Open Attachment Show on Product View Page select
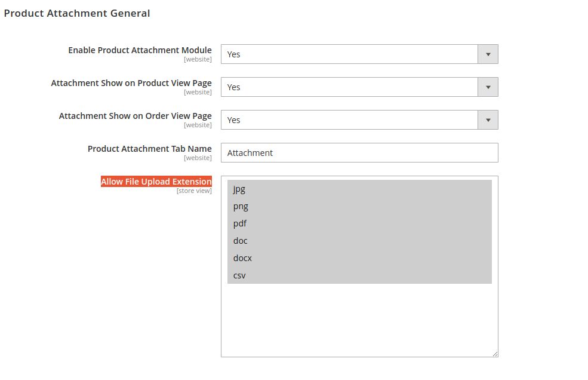The height and width of the screenshot is (380, 588). [359, 87]
